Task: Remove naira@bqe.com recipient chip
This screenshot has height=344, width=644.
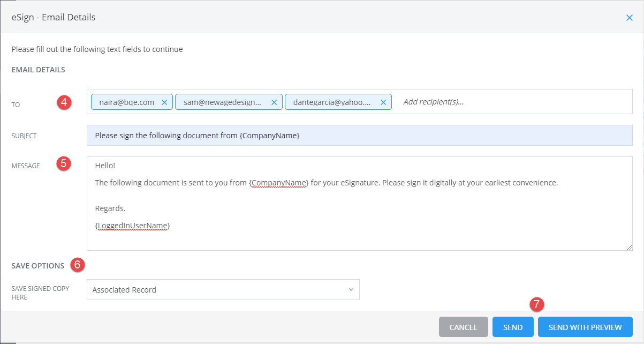Action: coord(164,102)
